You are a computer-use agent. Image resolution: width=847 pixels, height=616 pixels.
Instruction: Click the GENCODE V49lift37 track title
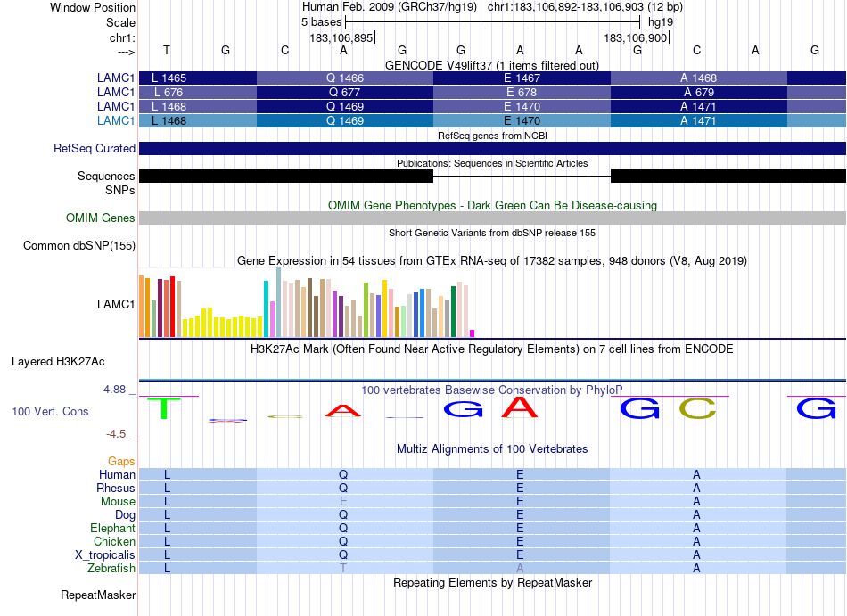491,65
